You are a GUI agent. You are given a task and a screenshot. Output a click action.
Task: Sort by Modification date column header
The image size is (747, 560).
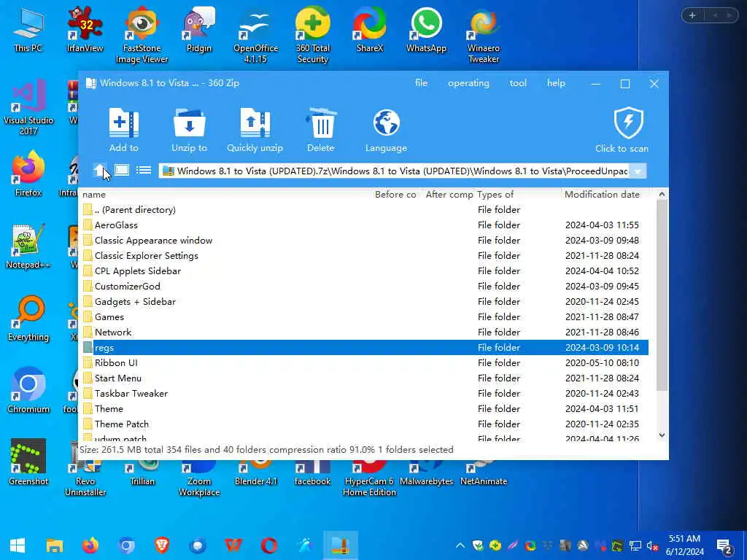coord(602,194)
